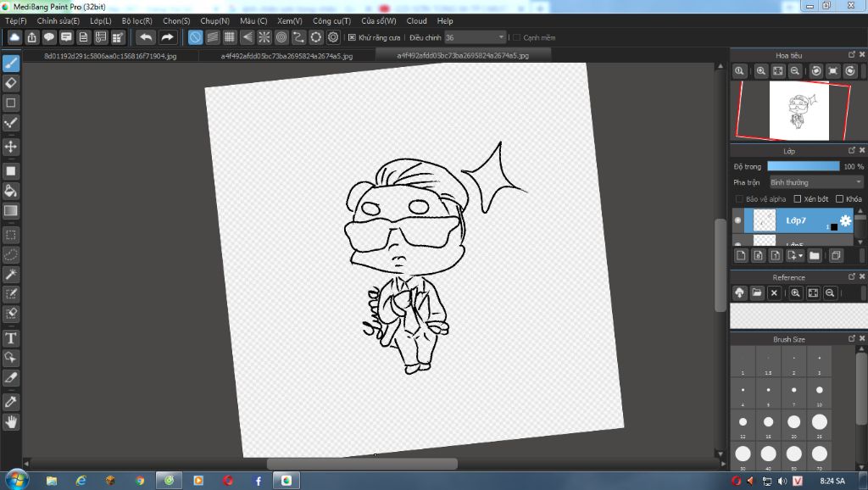The width and height of the screenshot is (868, 490).
Task: Adjust the Độ trong opacity slider
Action: pyautogui.click(x=804, y=166)
